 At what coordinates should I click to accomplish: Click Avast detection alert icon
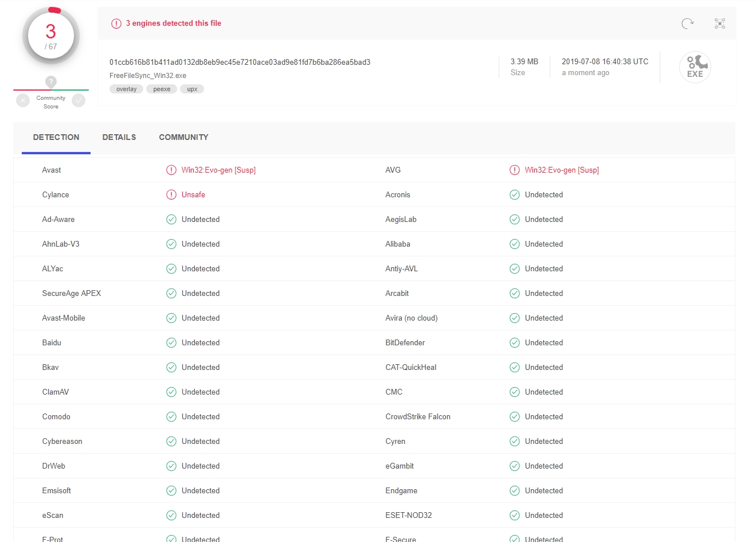[x=171, y=170]
